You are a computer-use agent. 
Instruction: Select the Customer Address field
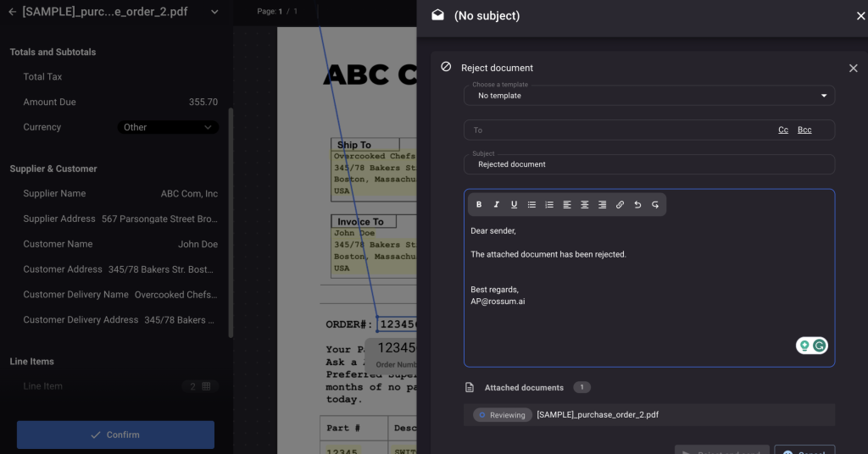120,269
